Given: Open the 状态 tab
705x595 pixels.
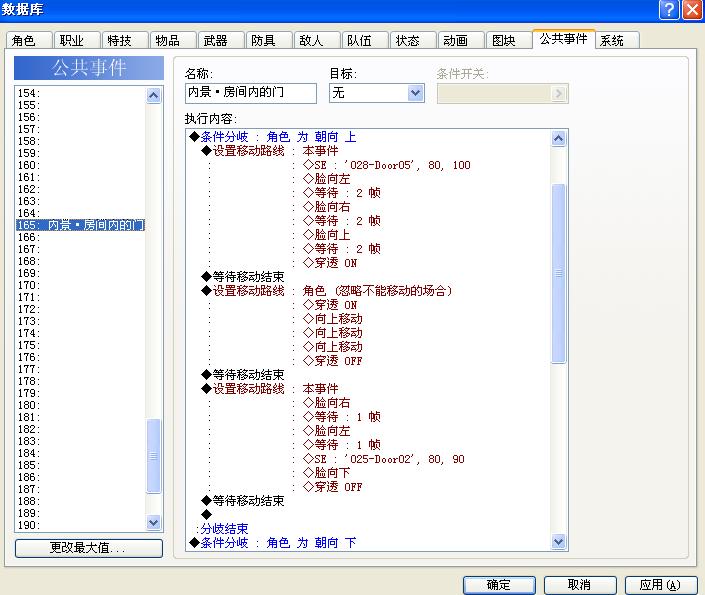Looking at the screenshot, I should 413,40.
